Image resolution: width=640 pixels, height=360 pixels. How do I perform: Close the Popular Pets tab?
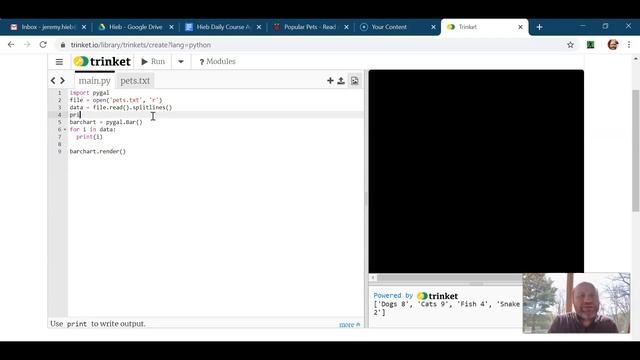coord(346,27)
